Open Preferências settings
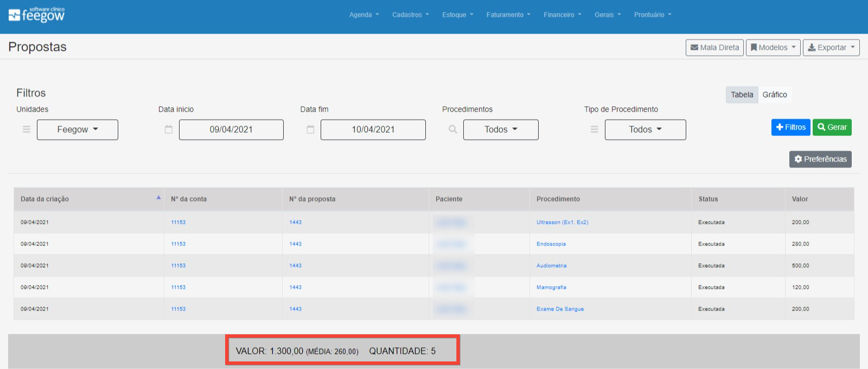Screen dimensions: 868x369 pos(820,159)
